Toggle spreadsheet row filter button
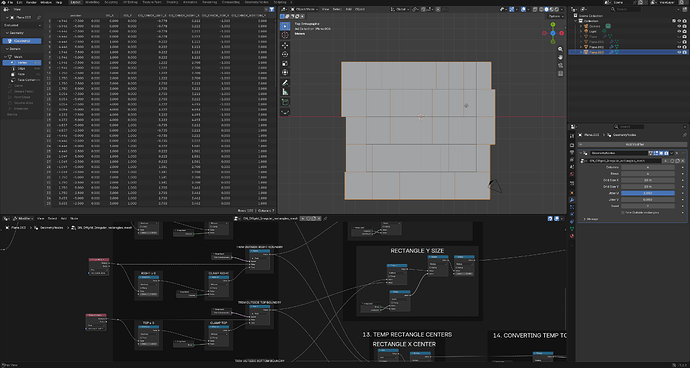Screen dimensions: 690x368 click(x=272, y=9)
